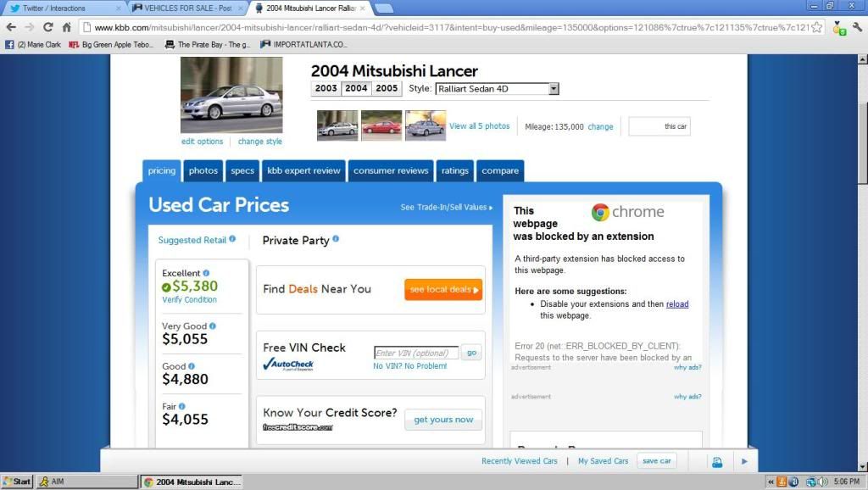The image size is (868, 490).
Task: Open the consumer reviews tab
Action: pyautogui.click(x=391, y=170)
